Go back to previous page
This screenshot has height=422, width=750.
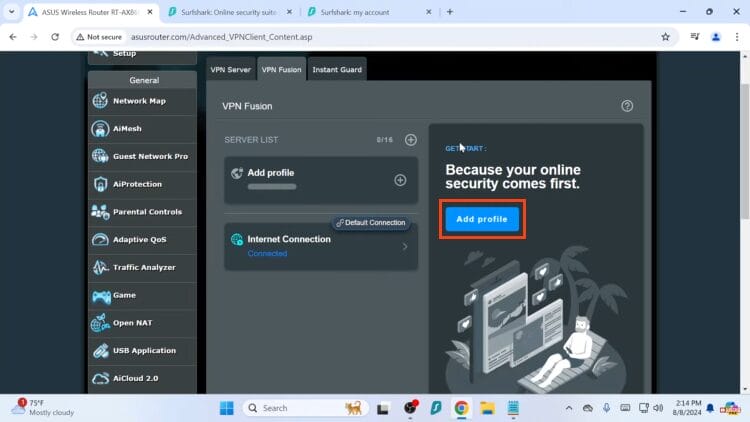[x=13, y=37]
